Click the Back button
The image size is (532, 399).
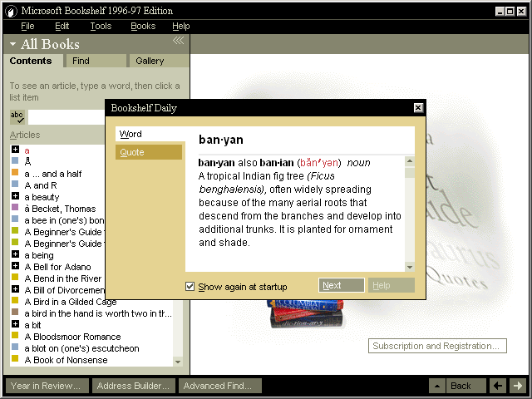(466, 386)
